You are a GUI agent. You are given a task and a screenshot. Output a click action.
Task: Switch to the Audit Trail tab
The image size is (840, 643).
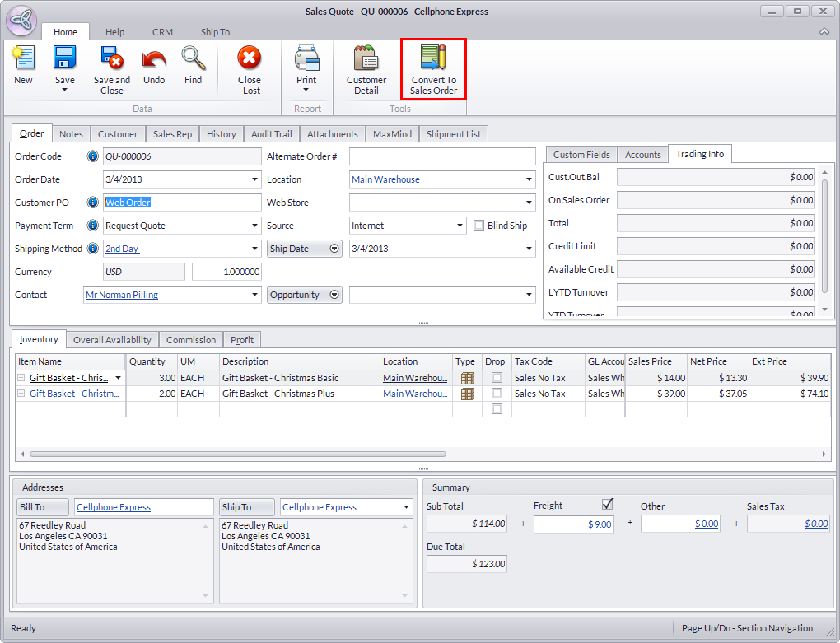[271, 134]
